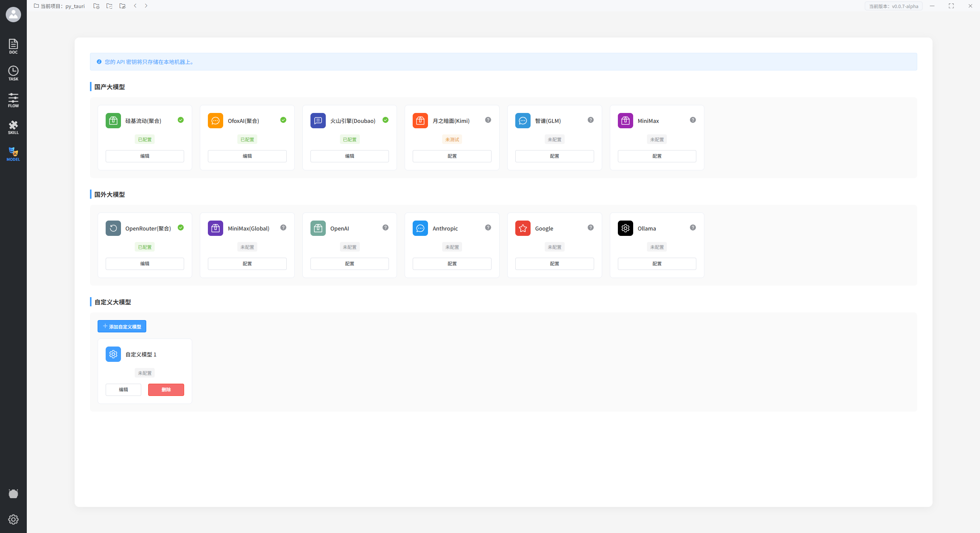The height and width of the screenshot is (533, 980).
Task: Open the TASK section in sidebar
Action: [13, 73]
